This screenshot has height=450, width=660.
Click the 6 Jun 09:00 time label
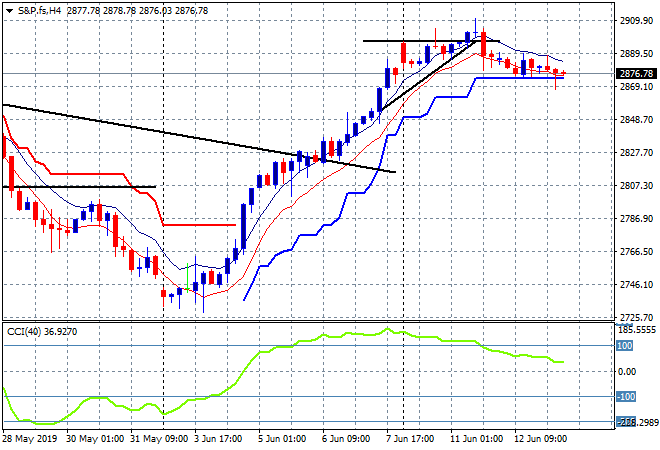click(346, 439)
